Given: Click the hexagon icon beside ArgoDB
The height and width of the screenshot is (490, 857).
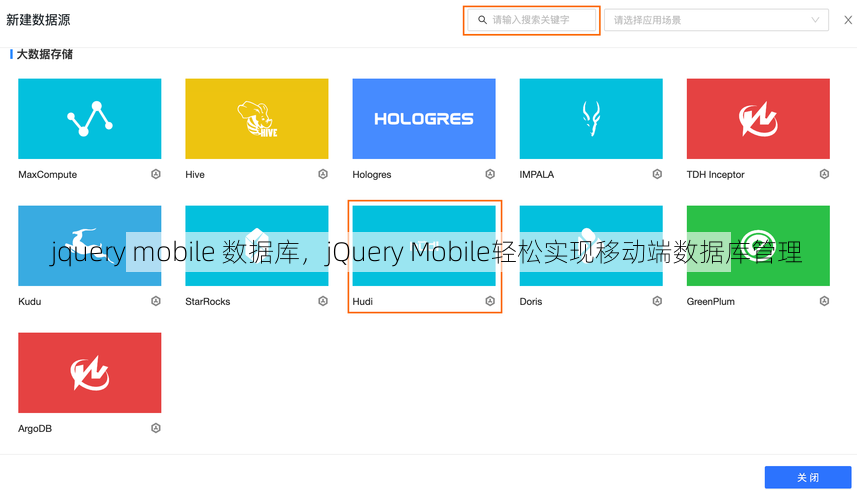Looking at the screenshot, I should 156,428.
